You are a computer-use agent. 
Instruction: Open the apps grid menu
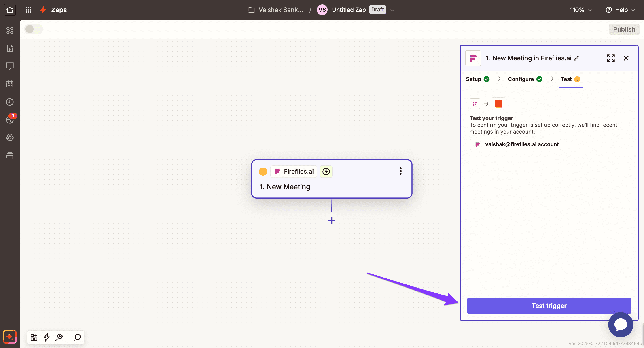click(x=28, y=10)
